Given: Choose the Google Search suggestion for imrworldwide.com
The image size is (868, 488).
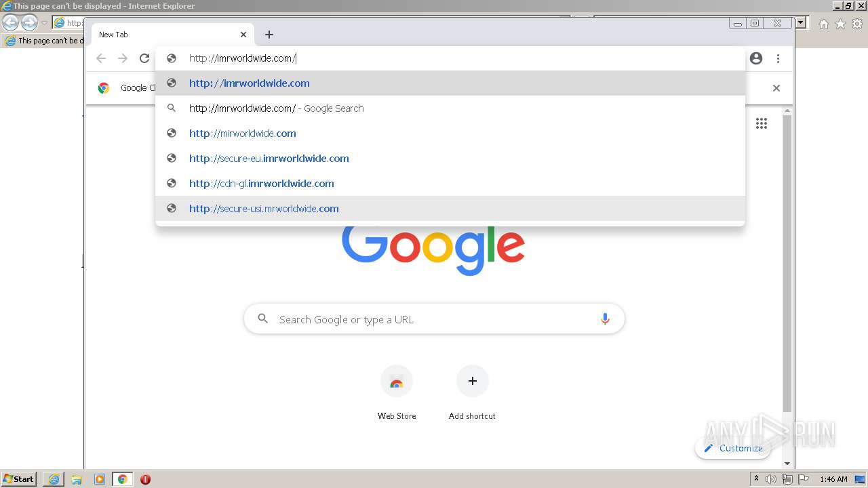Looking at the screenshot, I should (x=450, y=108).
